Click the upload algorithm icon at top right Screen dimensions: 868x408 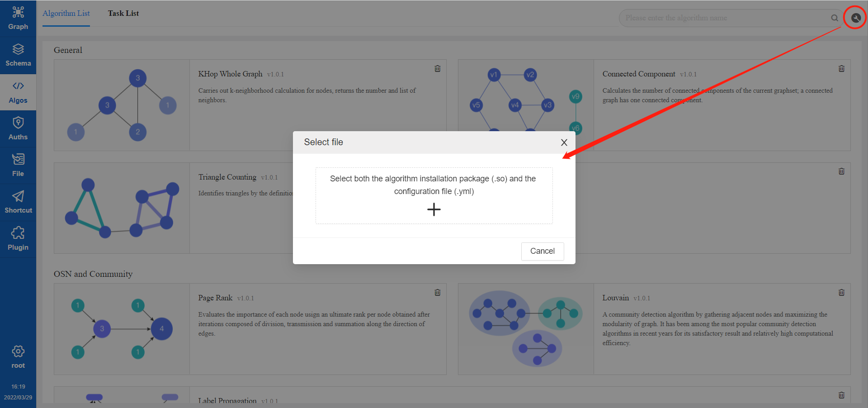pos(855,18)
